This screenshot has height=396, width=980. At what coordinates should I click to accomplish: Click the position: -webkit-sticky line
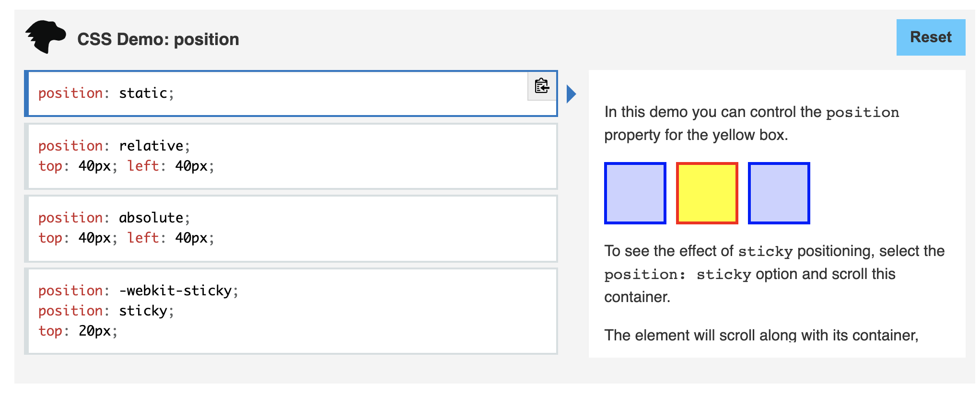pyautogui.click(x=139, y=290)
